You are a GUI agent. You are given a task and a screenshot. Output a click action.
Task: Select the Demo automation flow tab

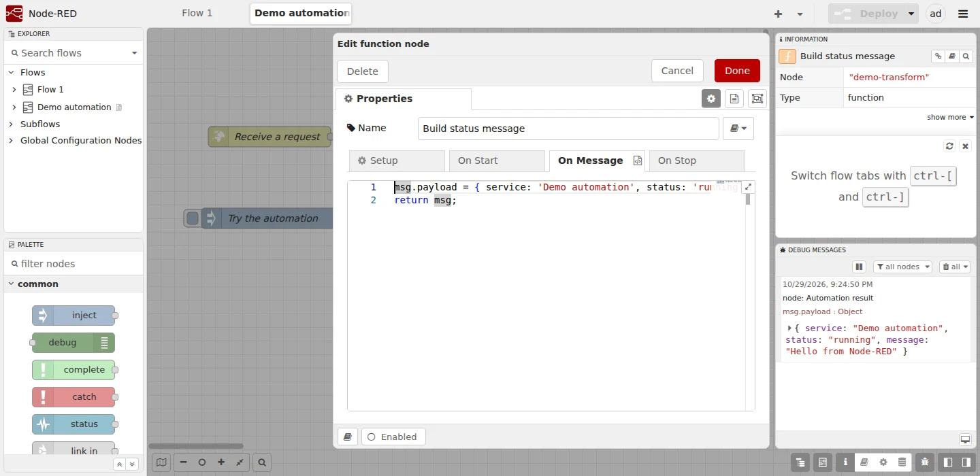(301, 13)
